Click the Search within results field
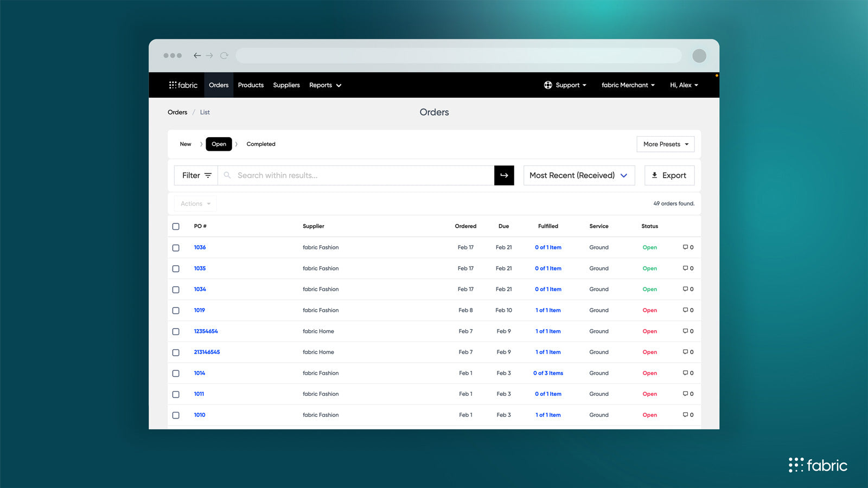This screenshot has width=868, height=488. [356, 175]
